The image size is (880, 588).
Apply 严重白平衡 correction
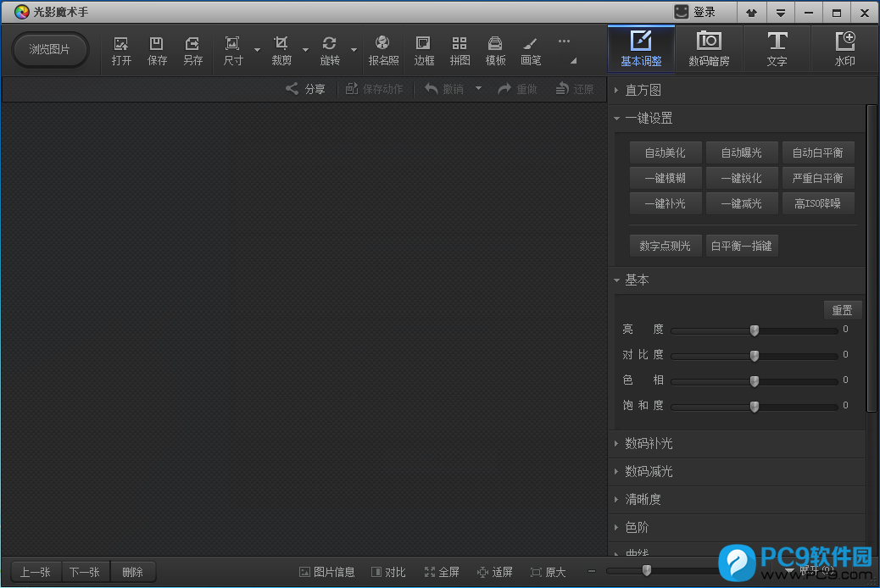point(818,178)
